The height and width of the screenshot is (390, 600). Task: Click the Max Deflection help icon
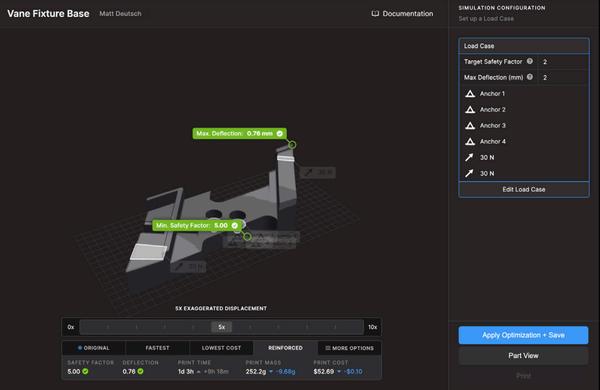tap(530, 77)
